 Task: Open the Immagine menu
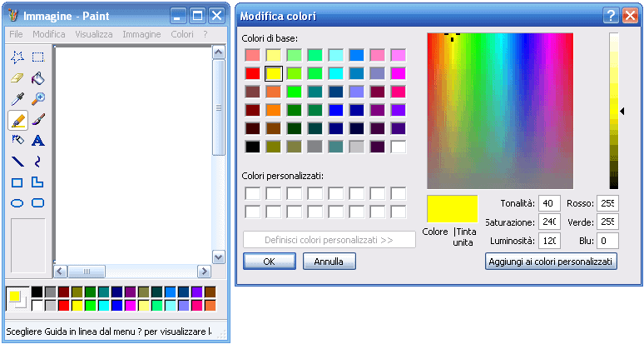point(141,34)
